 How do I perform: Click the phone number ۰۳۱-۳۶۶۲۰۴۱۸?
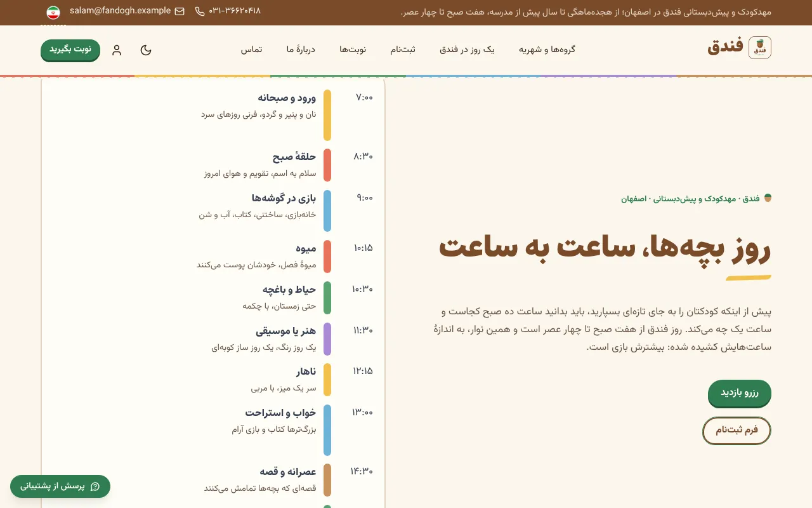[235, 11]
